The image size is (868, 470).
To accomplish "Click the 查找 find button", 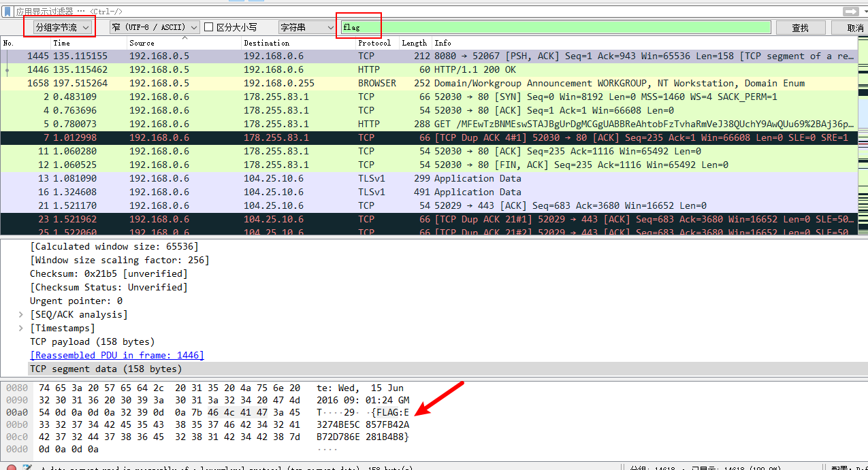I will pyautogui.click(x=800, y=28).
